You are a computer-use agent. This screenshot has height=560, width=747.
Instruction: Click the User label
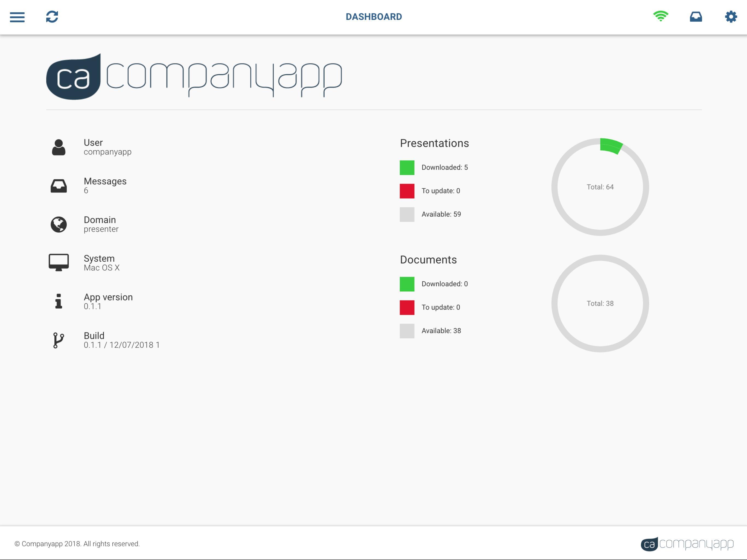[x=93, y=142]
